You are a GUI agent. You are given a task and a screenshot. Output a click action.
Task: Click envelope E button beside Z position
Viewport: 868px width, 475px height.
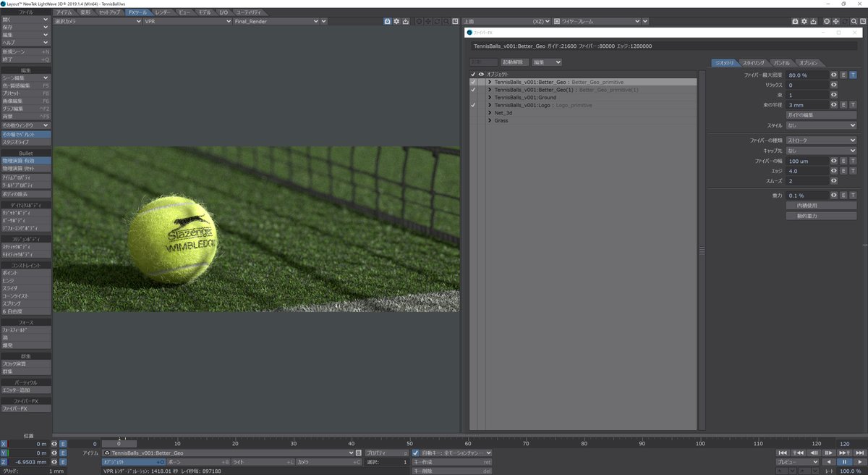pos(63,462)
